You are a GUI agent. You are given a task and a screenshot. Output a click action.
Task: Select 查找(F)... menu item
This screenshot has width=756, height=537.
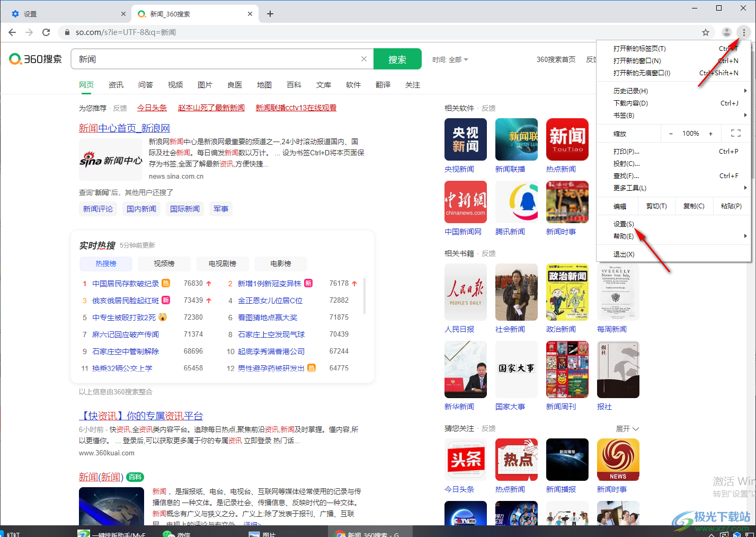click(673, 175)
